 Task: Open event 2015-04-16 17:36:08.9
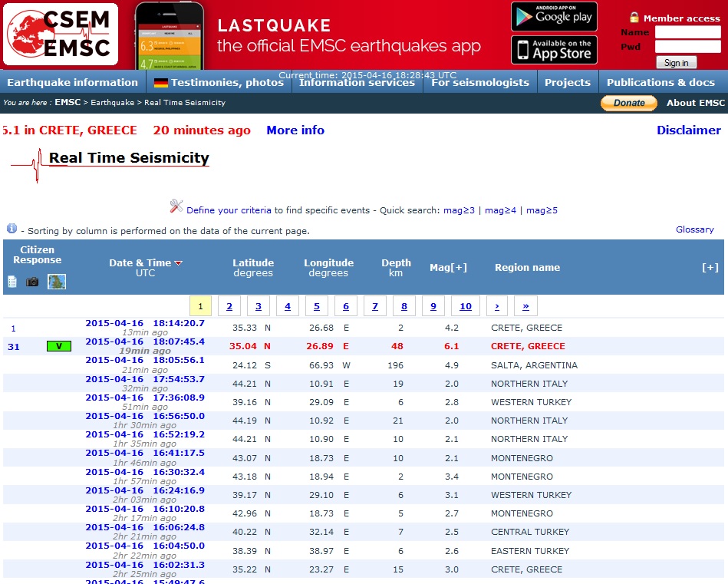point(145,398)
